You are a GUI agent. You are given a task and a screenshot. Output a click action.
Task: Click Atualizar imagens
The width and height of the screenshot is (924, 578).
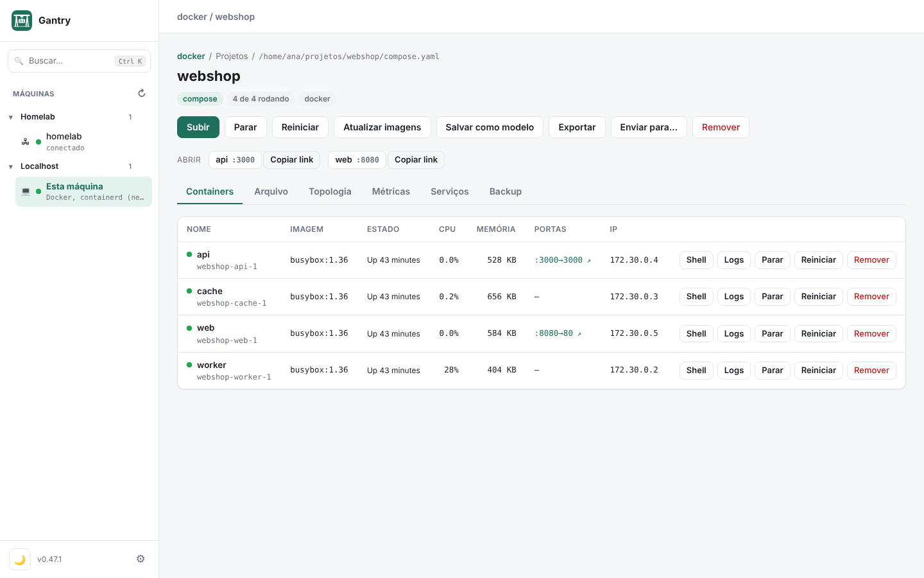coord(382,127)
